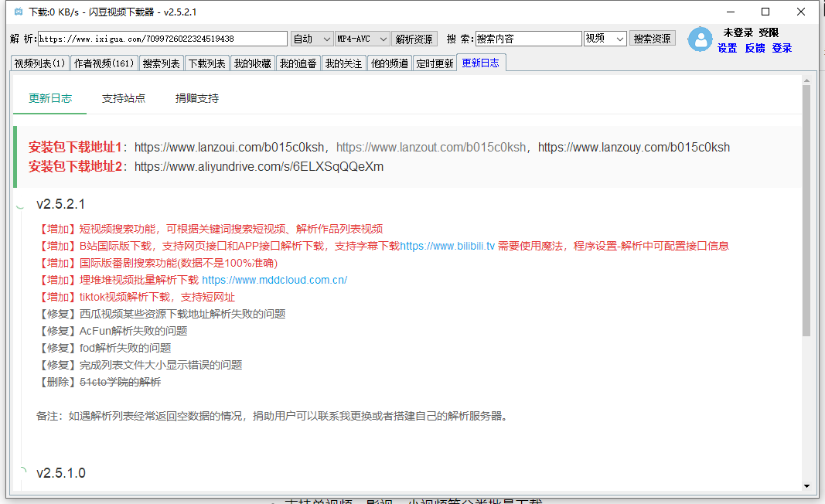This screenshot has width=825, height=504.
Task: Select the 下载列表 tab
Action: [x=206, y=63]
